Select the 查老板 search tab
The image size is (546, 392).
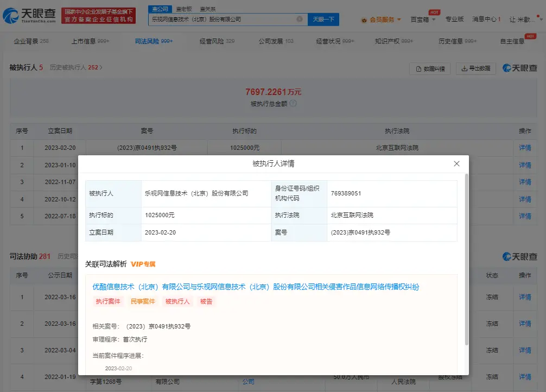pos(184,9)
